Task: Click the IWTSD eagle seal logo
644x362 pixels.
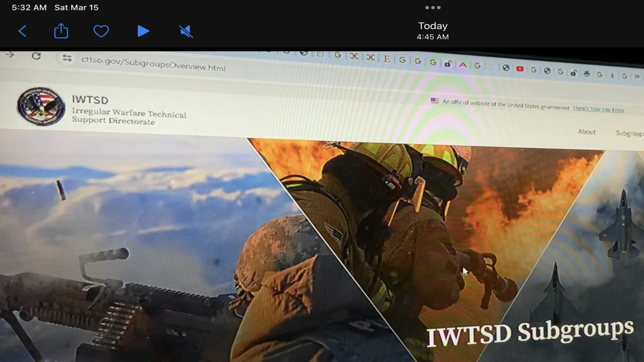Action: click(41, 106)
